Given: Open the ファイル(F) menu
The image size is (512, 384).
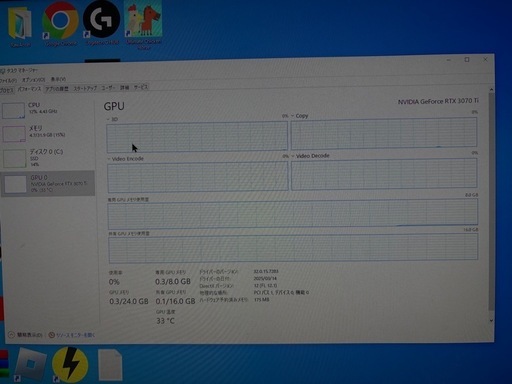Looking at the screenshot, I should pyautogui.click(x=8, y=80).
